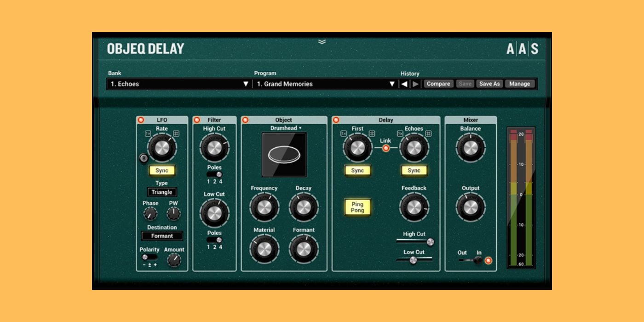Screen dimensions: 644x322
Task: Click the greyed Save button
Action: click(465, 84)
